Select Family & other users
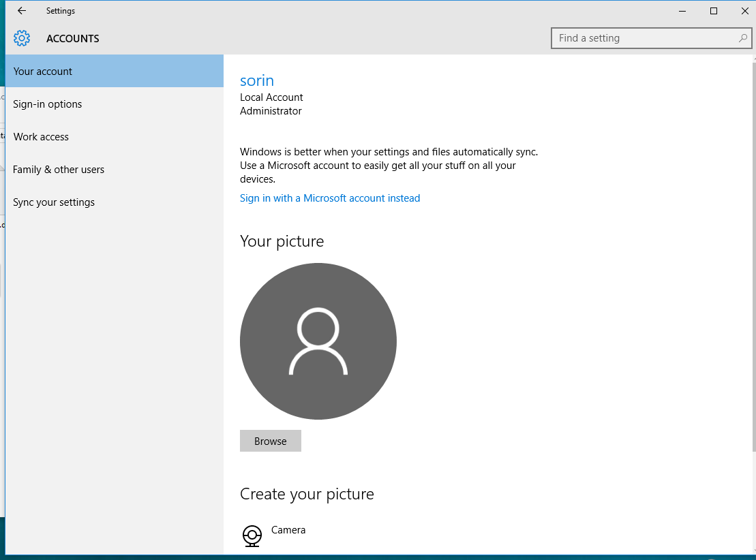 click(59, 169)
